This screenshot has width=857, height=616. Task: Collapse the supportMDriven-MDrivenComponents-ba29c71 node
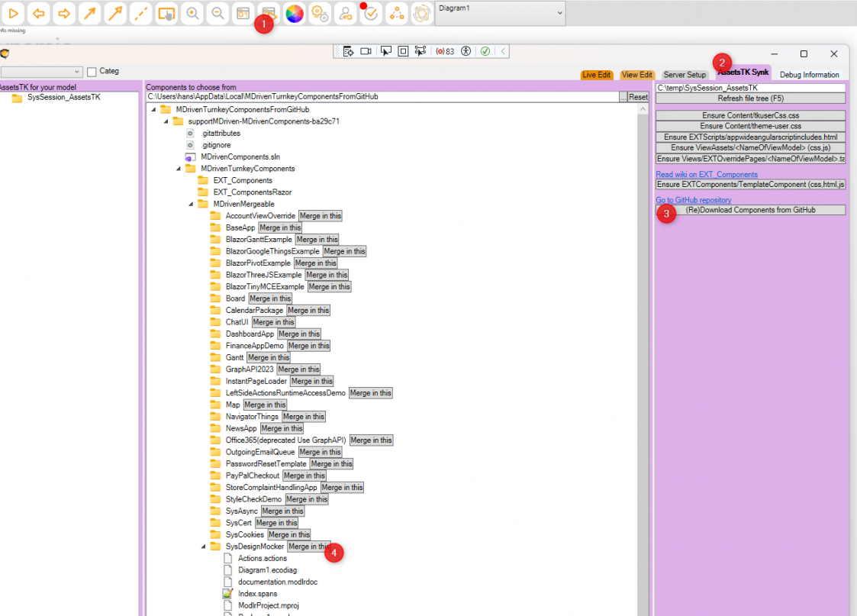click(x=166, y=121)
